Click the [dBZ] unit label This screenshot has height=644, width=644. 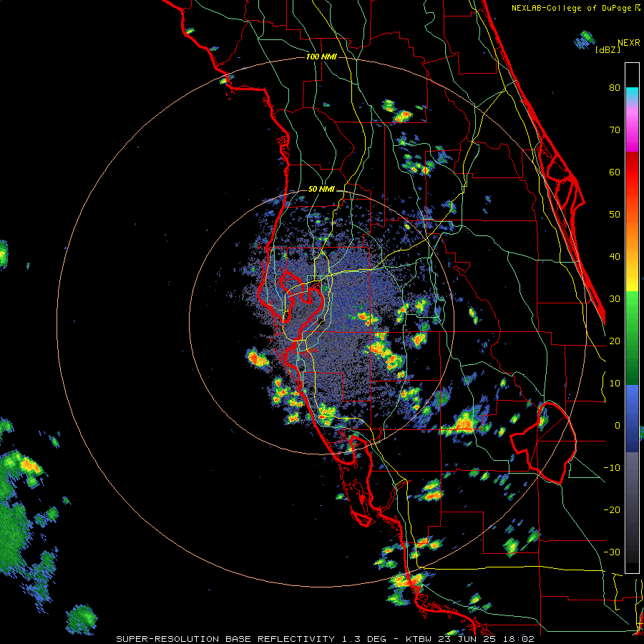(x=608, y=49)
